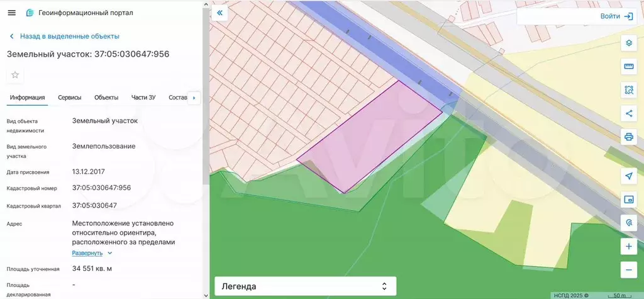Print the map
Image resolution: width=644 pixels, height=299 pixels.
pyautogui.click(x=628, y=137)
